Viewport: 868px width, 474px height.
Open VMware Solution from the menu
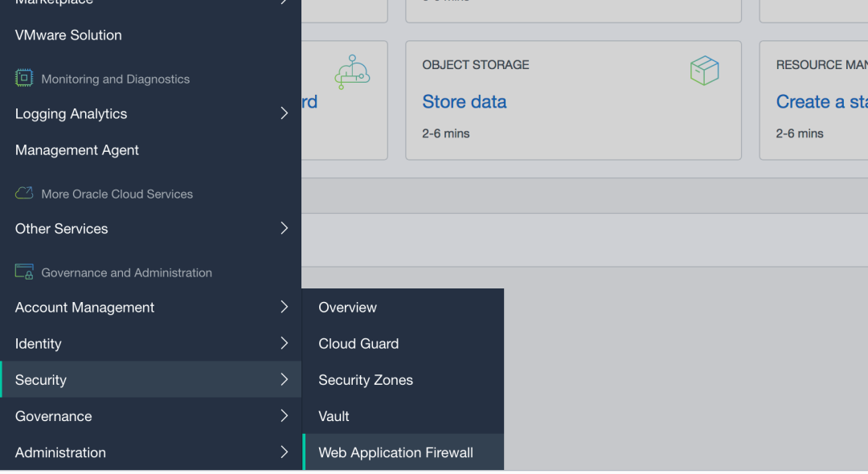[68, 35]
